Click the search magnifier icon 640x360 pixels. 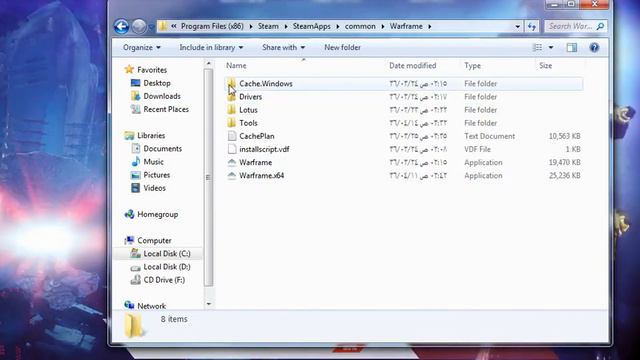(x=600, y=26)
